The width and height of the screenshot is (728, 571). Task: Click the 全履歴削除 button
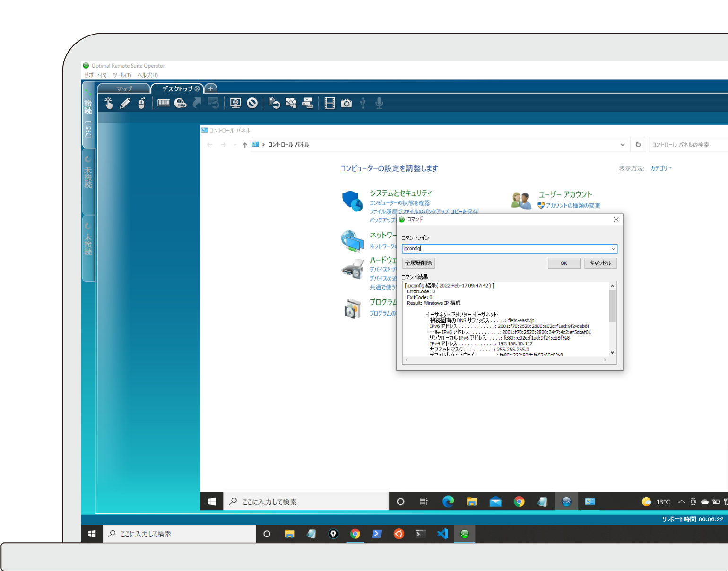point(418,263)
